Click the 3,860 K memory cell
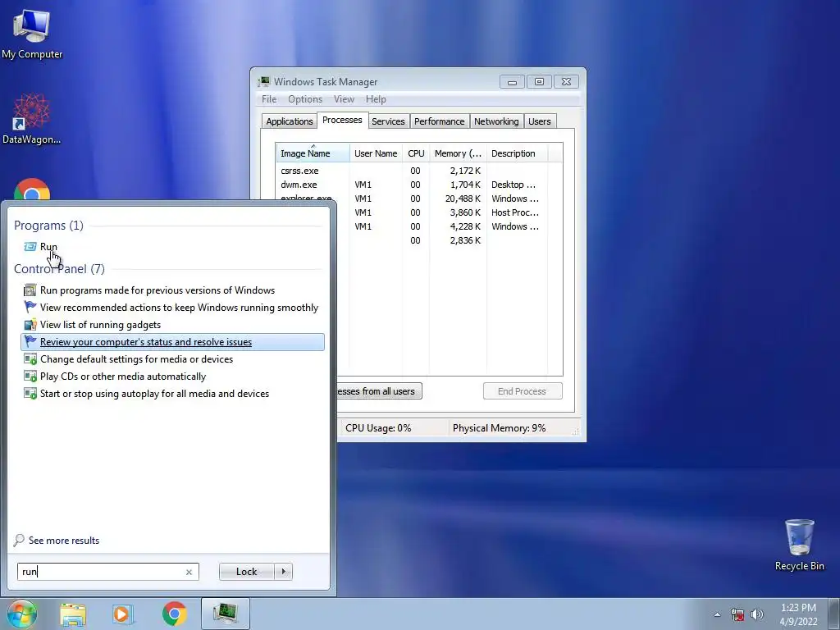840x630 pixels. pos(465,212)
